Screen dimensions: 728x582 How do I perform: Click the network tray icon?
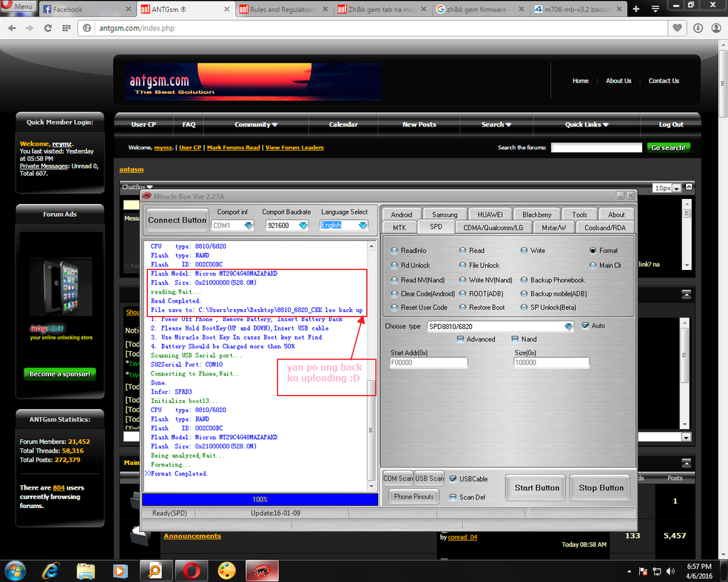point(656,571)
